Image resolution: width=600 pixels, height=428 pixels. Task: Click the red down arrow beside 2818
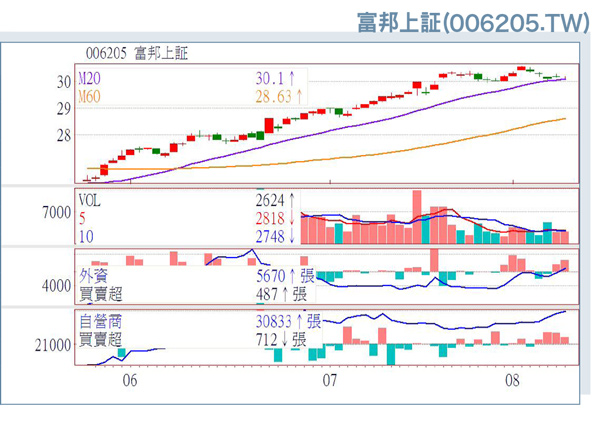click(292, 217)
